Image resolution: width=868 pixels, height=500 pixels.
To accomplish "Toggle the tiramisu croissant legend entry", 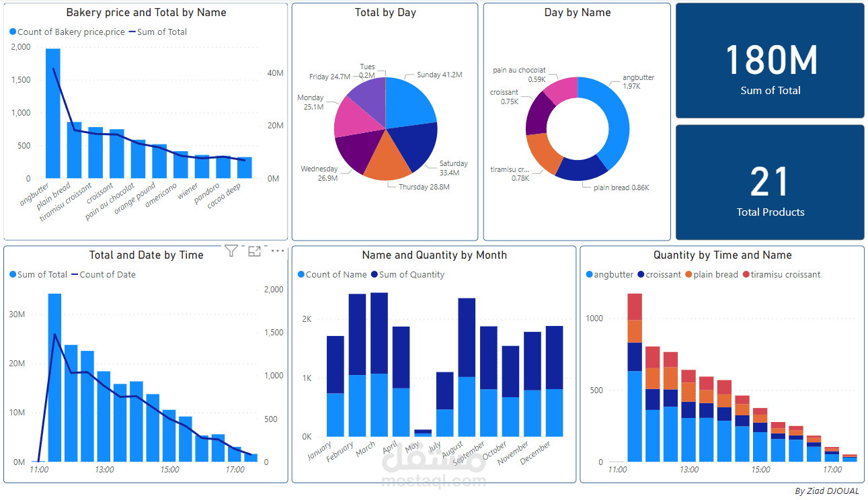I will pos(783,274).
